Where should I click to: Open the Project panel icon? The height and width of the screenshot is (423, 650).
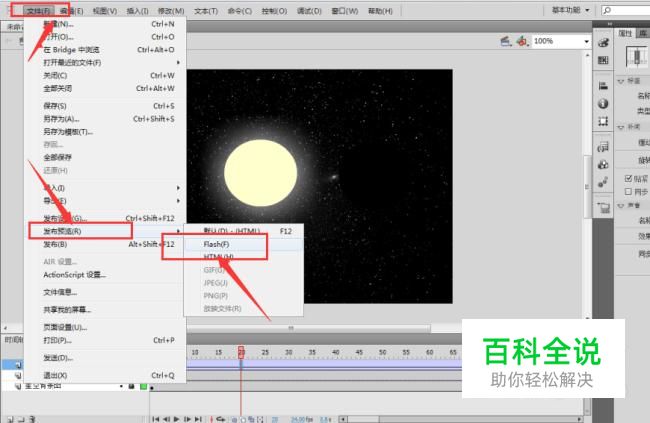pyautogui.click(x=603, y=208)
